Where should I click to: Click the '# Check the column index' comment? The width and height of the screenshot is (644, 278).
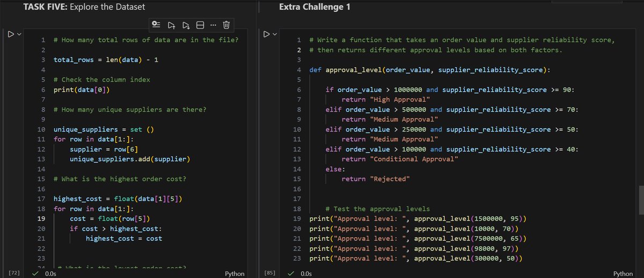click(102, 80)
